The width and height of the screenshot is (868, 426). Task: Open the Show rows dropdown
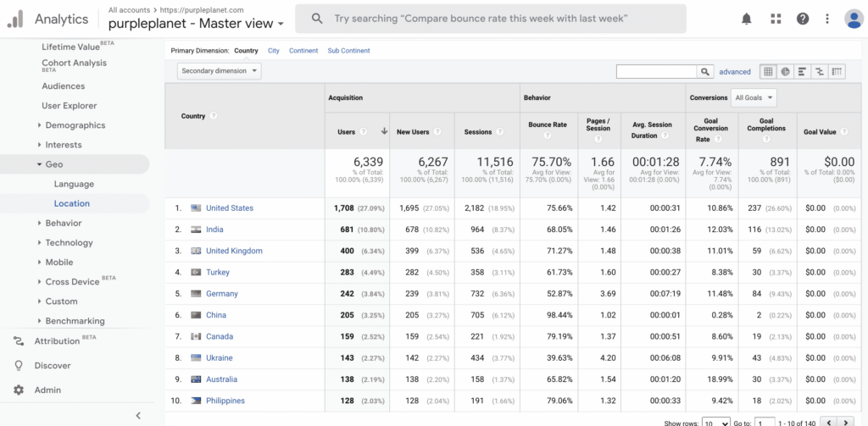[715, 423]
